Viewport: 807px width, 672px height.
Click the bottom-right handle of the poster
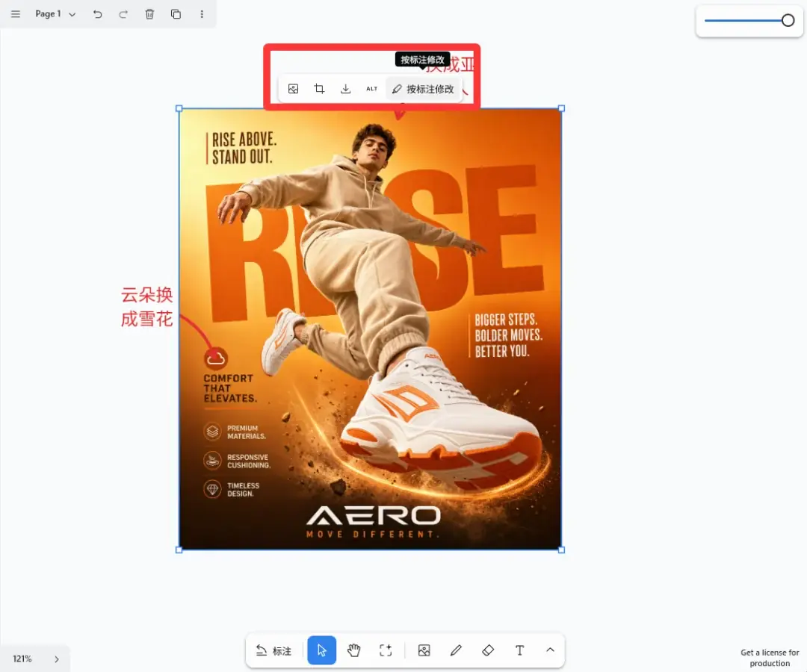[x=561, y=550]
